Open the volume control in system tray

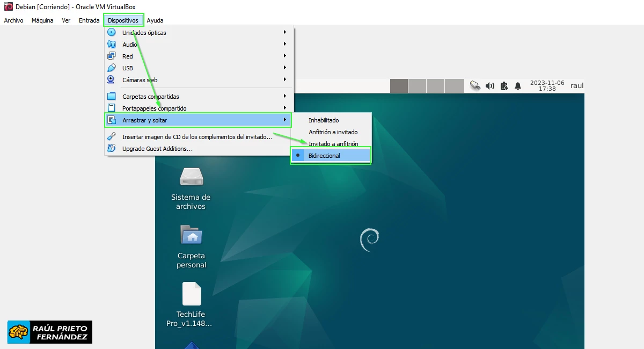click(490, 85)
